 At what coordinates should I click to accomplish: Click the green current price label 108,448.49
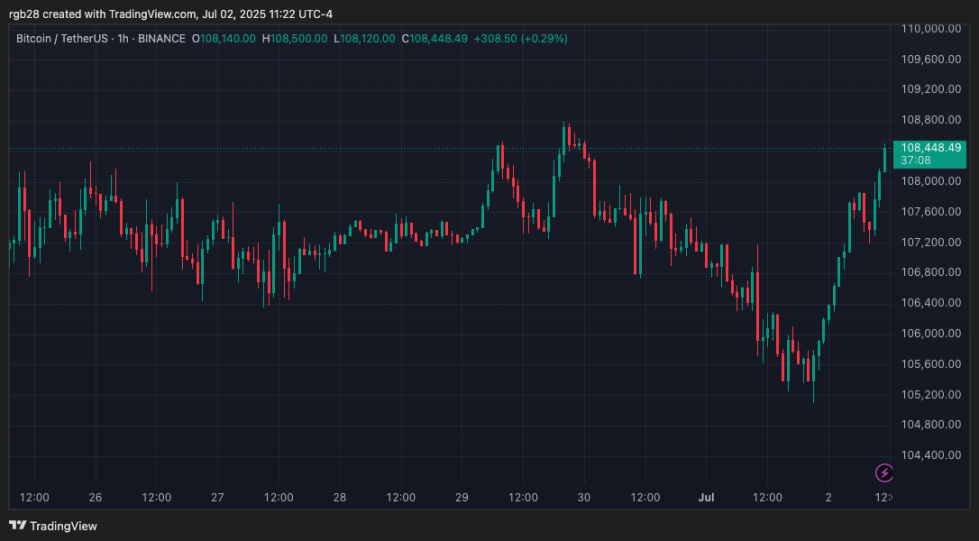[x=930, y=147]
